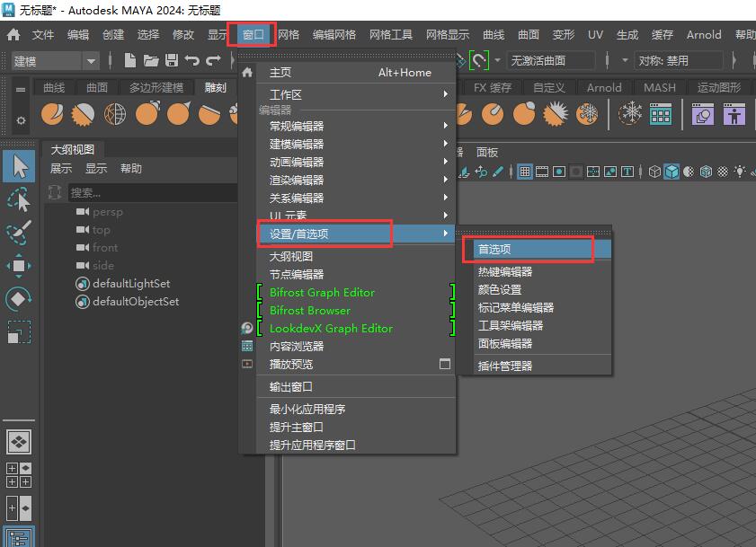Click the home icon in the Window menu
Image resolution: width=756 pixels, height=547 pixels.
pyautogui.click(x=246, y=72)
